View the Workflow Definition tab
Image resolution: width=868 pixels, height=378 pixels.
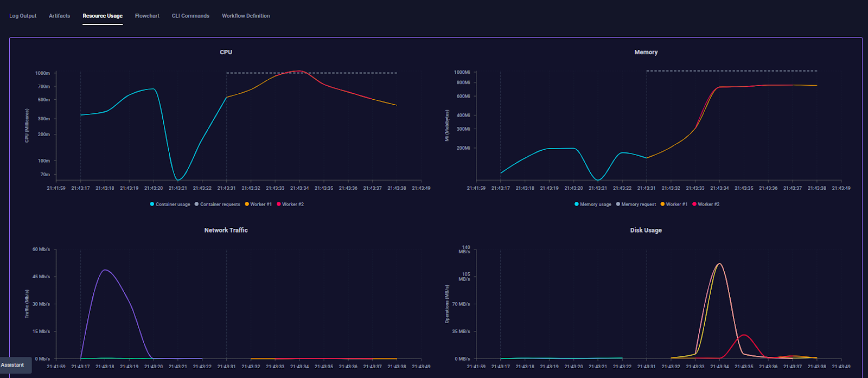pyautogui.click(x=246, y=16)
